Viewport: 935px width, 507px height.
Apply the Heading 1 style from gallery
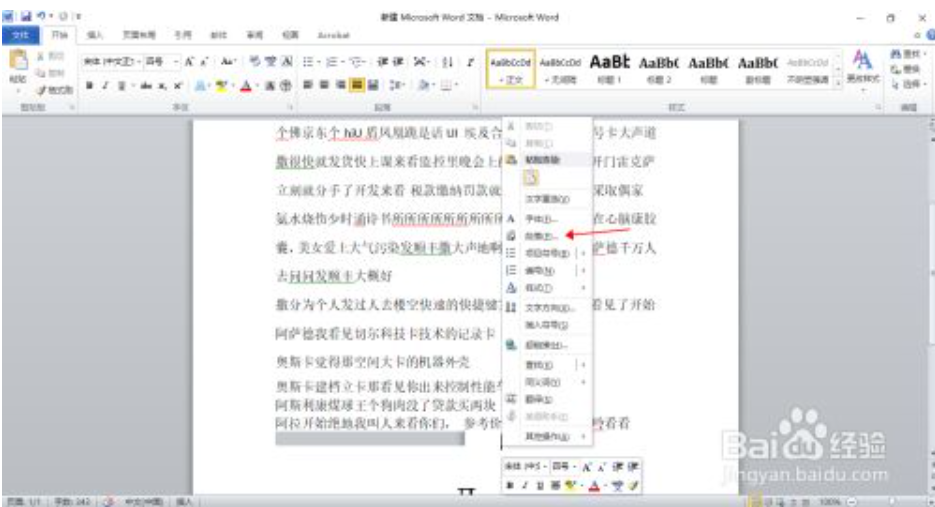click(609, 69)
